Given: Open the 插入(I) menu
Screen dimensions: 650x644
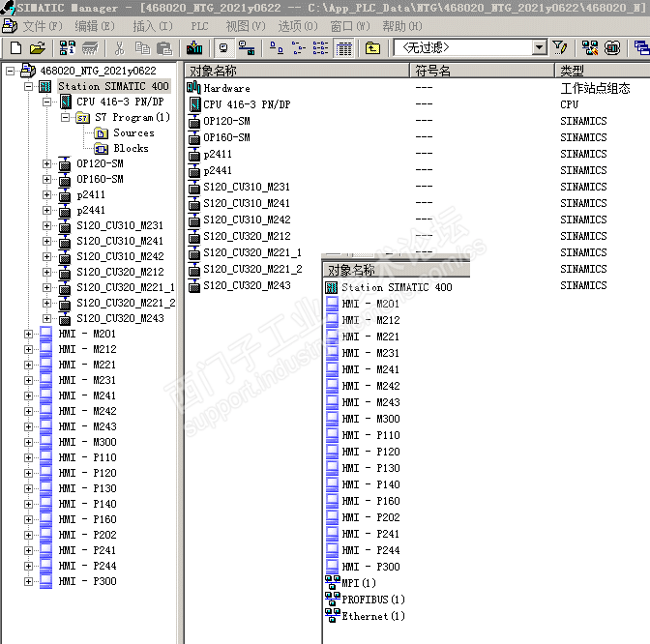Looking at the screenshot, I should click(153, 26).
